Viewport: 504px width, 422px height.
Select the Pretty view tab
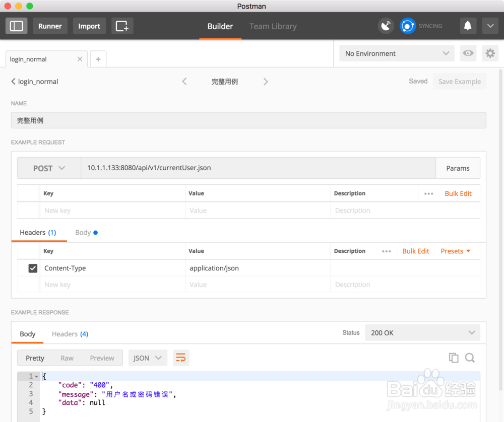[35, 358]
